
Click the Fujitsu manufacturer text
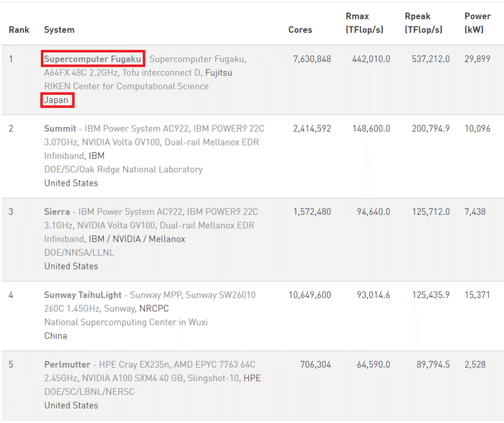(219, 73)
